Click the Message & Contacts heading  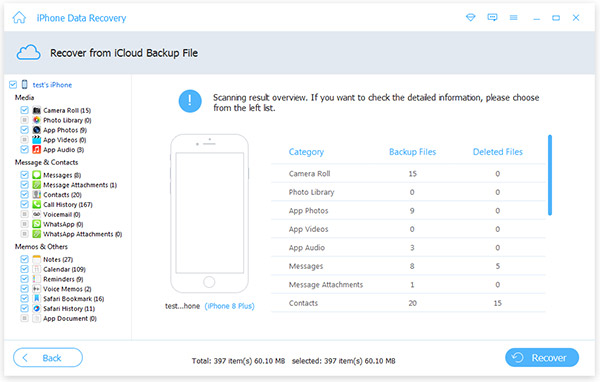pos(46,162)
